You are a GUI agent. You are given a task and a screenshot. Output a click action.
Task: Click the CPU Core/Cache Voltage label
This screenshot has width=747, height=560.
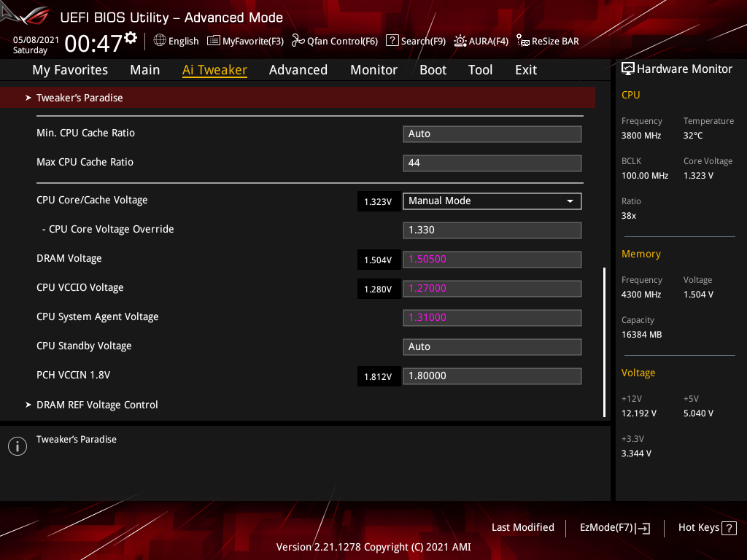pos(92,200)
